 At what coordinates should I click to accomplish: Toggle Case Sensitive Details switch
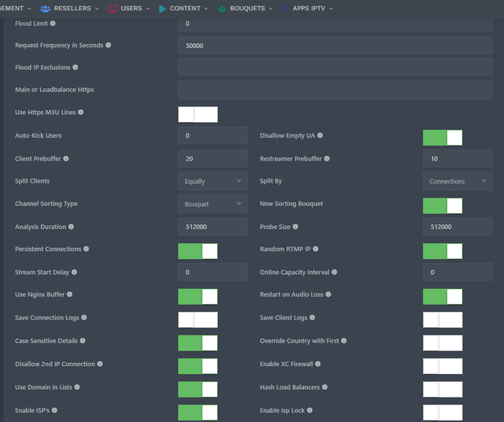[198, 342]
